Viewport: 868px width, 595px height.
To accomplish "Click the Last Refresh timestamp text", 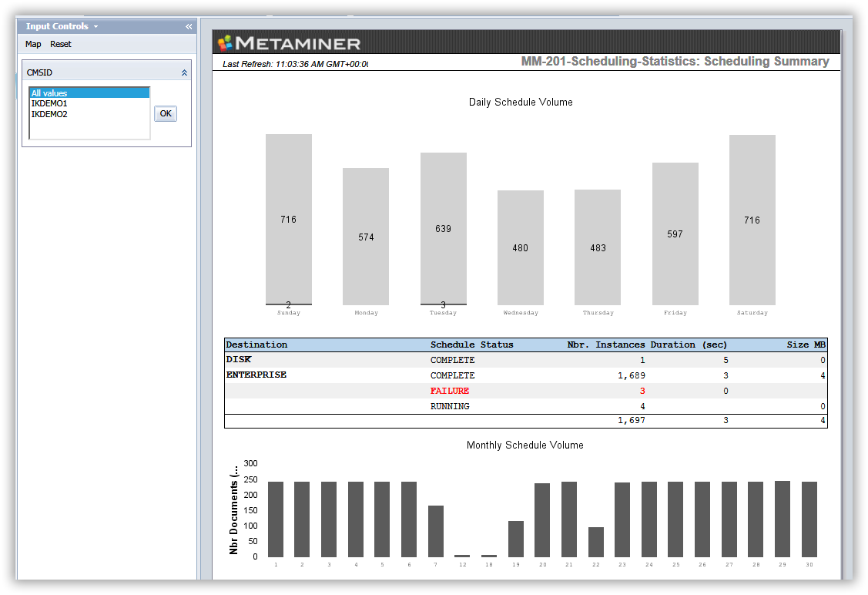I will point(295,64).
